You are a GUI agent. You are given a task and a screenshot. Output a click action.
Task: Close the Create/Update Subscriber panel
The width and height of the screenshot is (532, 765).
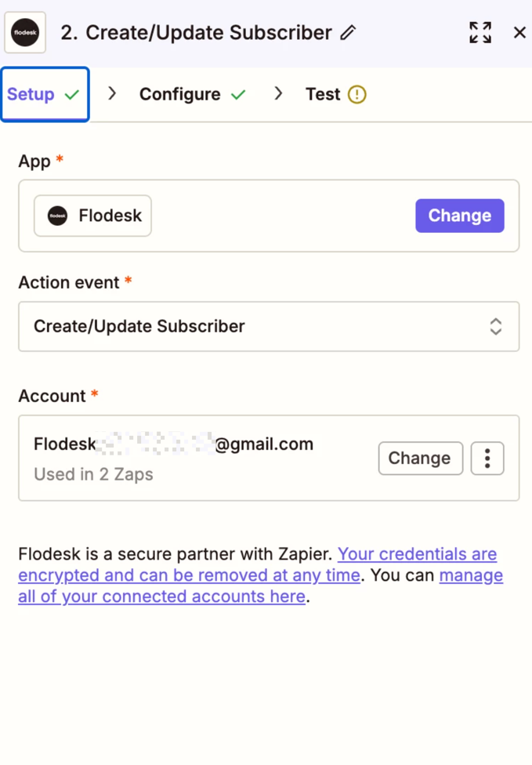pos(519,32)
